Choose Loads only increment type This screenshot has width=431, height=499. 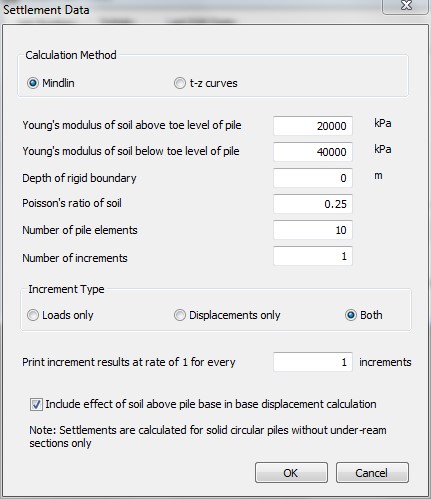tap(33, 315)
